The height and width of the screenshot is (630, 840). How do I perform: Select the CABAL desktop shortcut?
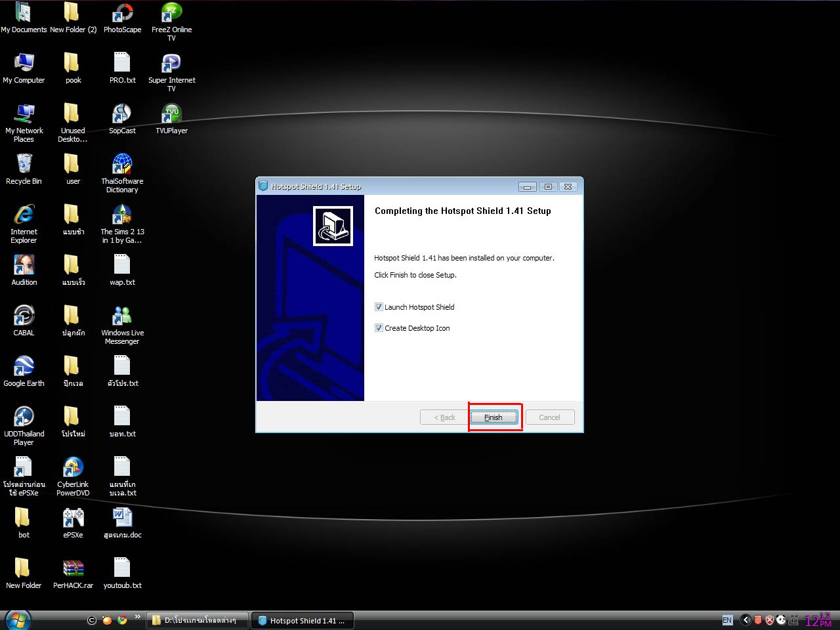24,321
